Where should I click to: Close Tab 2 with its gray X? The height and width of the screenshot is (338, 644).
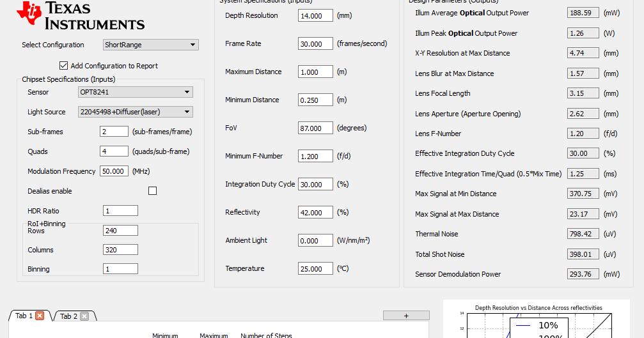84,316
